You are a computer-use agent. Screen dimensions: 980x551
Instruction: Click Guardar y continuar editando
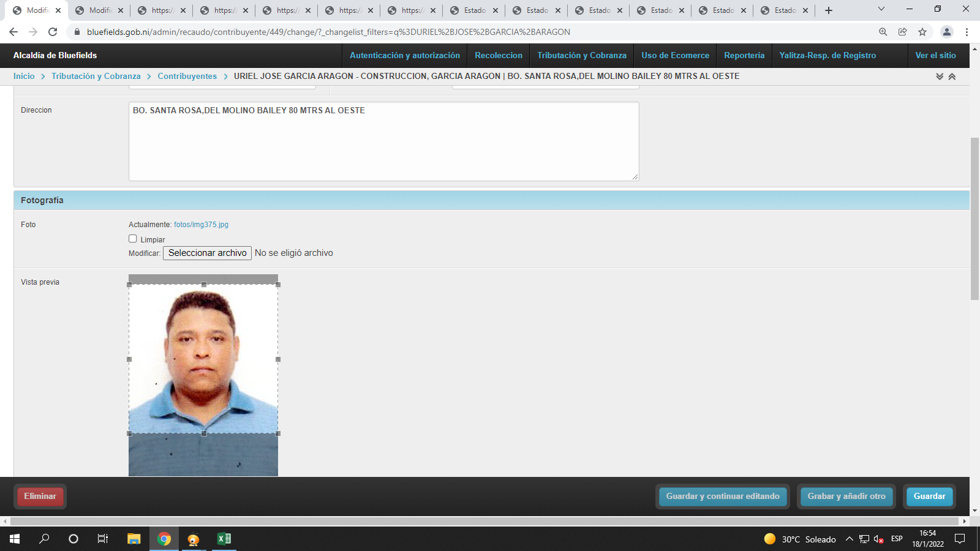click(723, 497)
